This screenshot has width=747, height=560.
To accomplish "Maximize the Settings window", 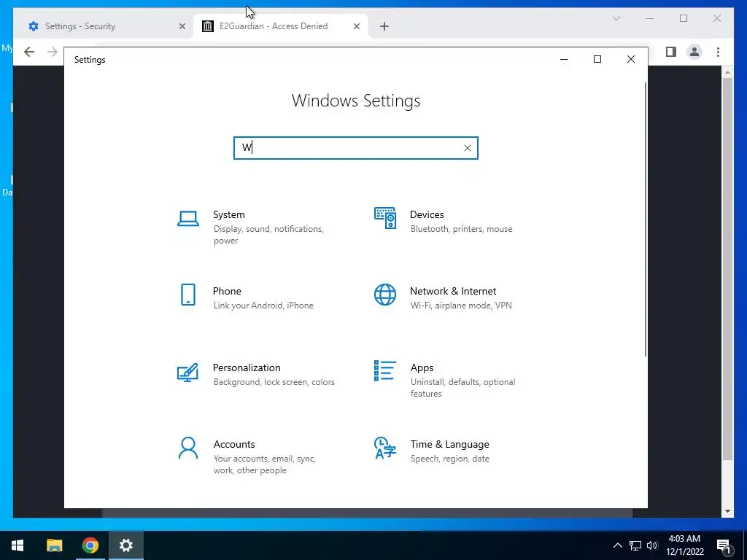I will point(597,60).
